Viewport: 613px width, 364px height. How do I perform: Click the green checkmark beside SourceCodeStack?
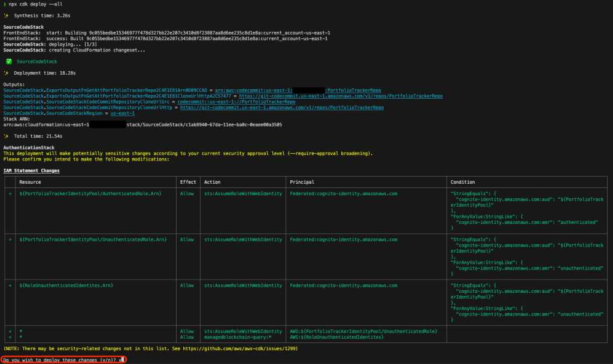(8, 62)
